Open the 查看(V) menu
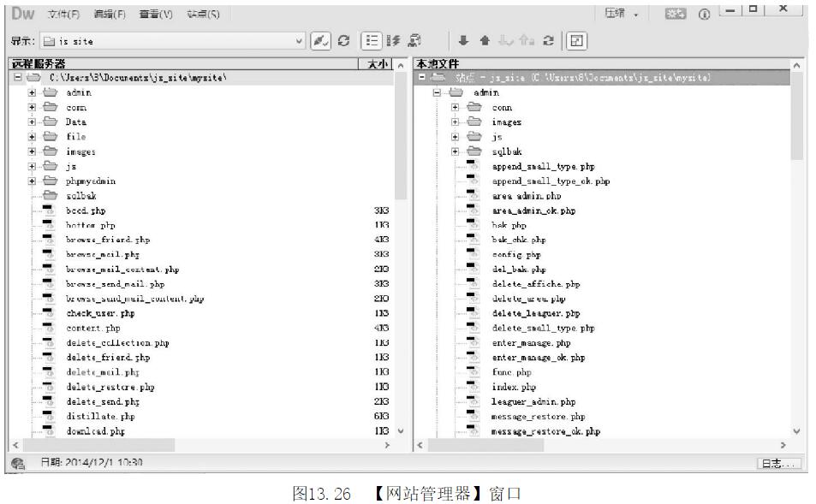Viewport: 816px width, 504px height. tap(156, 14)
